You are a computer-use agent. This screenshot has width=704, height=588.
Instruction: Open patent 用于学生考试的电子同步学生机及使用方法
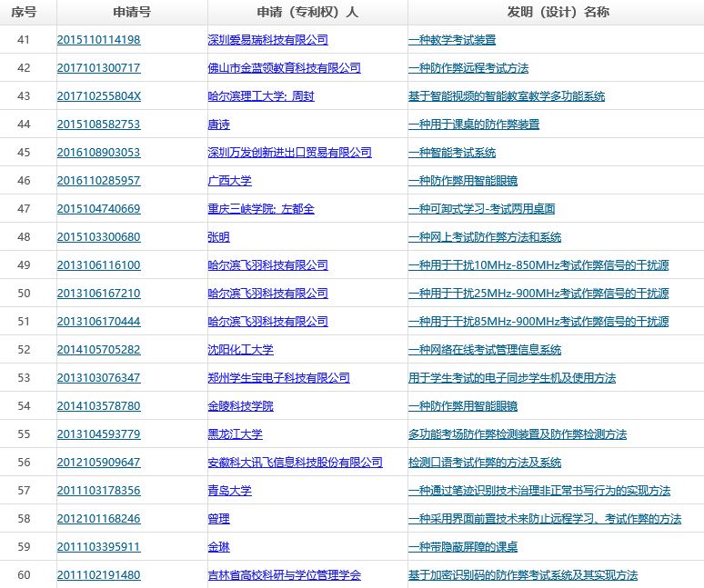click(x=512, y=378)
